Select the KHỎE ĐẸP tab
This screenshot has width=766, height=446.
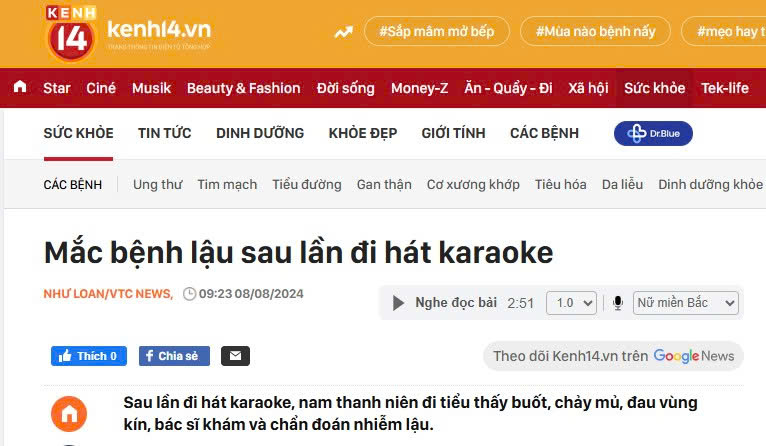[x=363, y=133]
